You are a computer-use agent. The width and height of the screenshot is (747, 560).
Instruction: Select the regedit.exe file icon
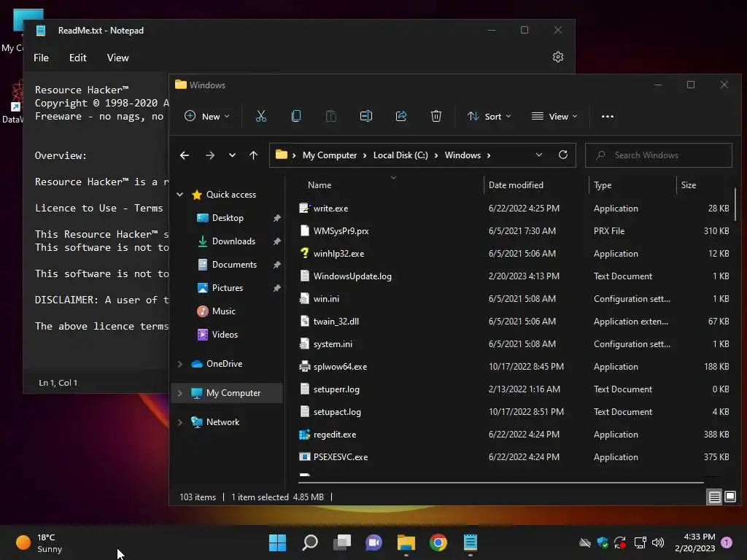point(304,435)
